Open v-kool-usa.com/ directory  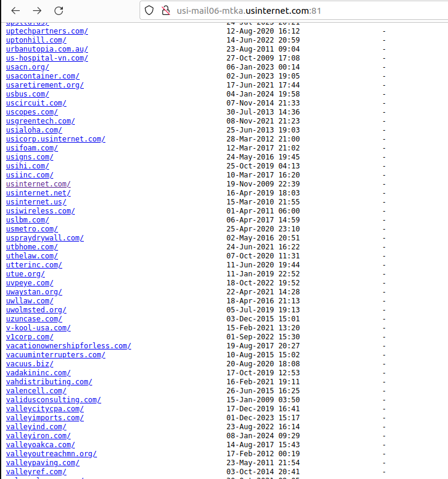pyautogui.click(x=38, y=328)
